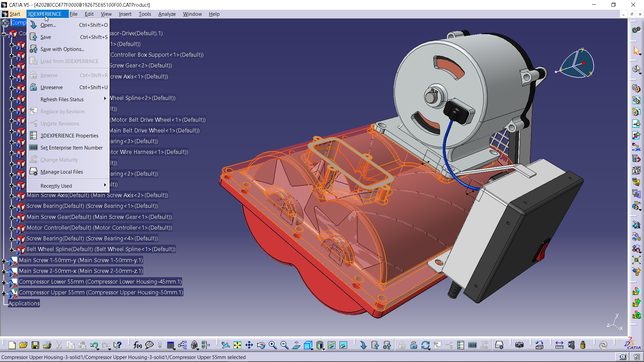Click the Zoom In magnifier icon
Screen dimensions: 644x362
(x=273, y=345)
